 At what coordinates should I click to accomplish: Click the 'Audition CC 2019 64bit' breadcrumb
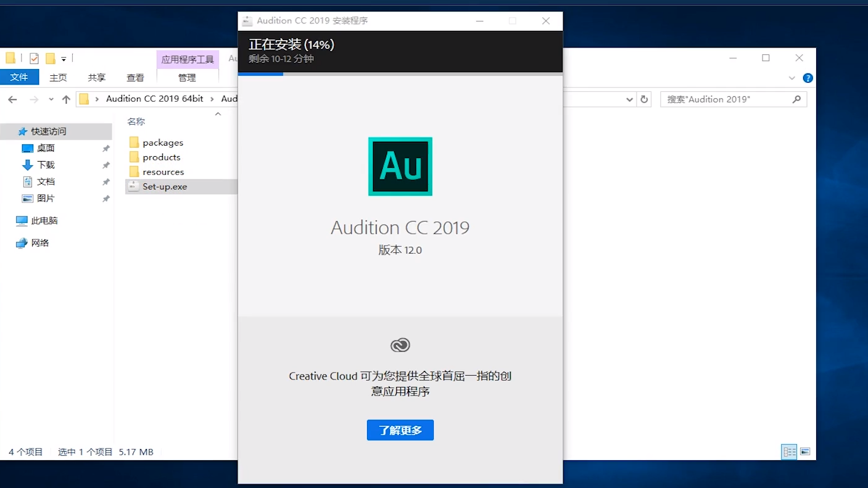point(154,99)
